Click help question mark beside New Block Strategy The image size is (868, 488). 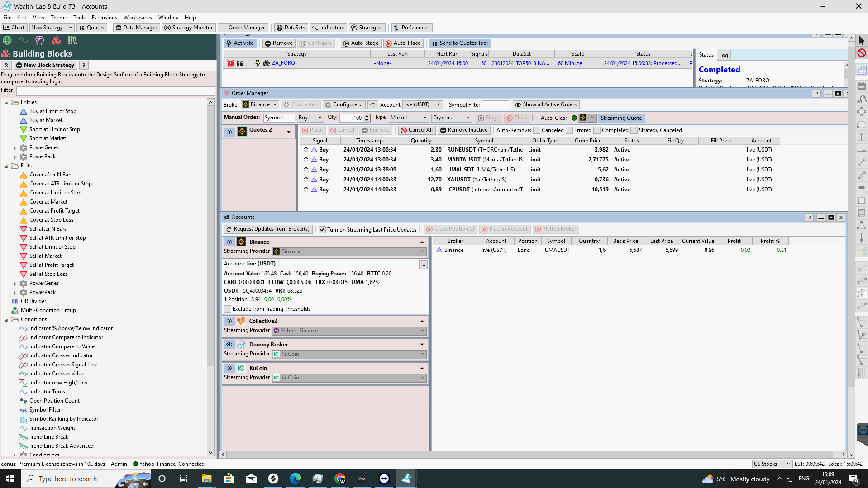pyautogui.click(x=84, y=65)
